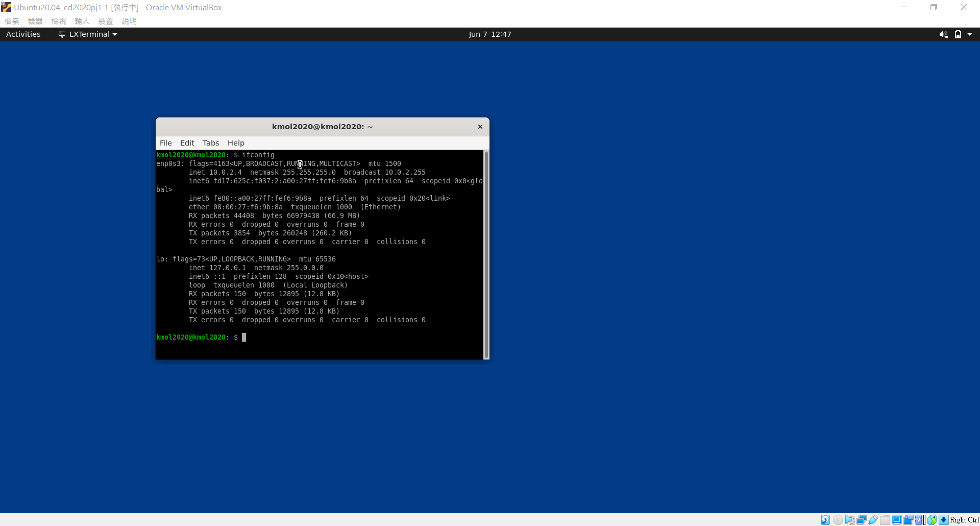Open the GNOME volume indicator
The width and height of the screenshot is (980, 526).
click(x=943, y=34)
